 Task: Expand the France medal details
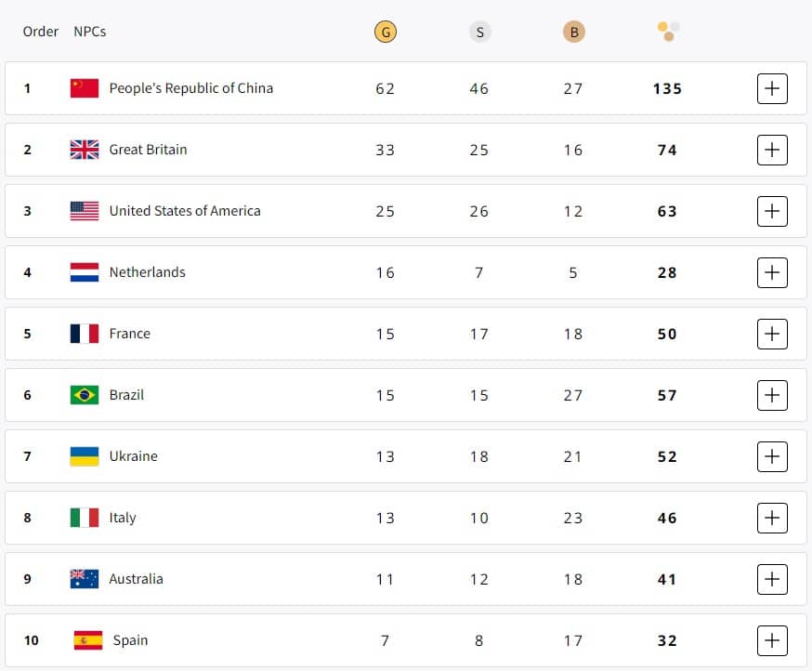(x=772, y=334)
